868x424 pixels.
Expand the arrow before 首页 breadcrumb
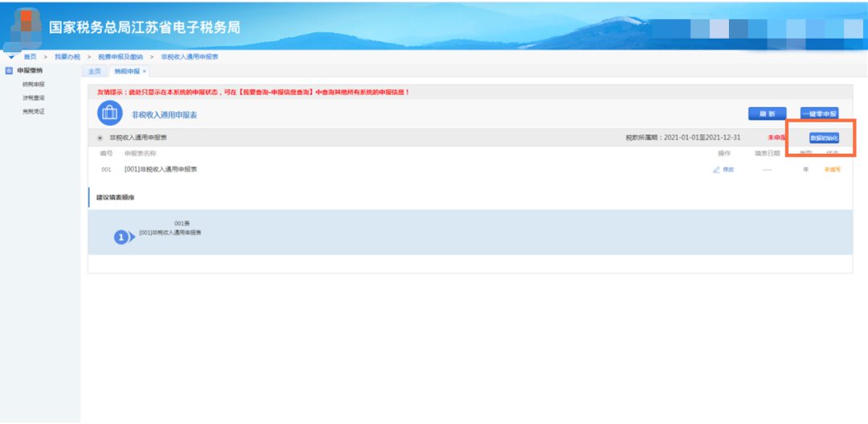(x=11, y=57)
